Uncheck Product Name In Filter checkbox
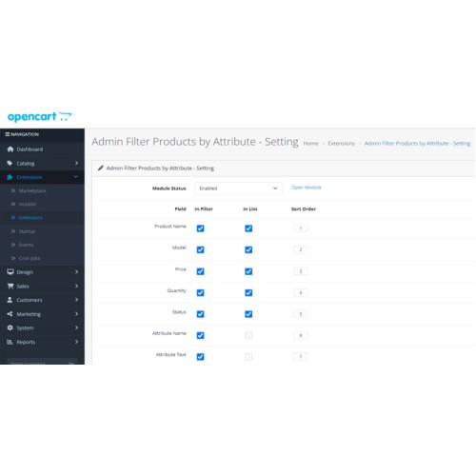Image resolution: width=476 pixels, height=476 pixels. click(x=200, y=228)
